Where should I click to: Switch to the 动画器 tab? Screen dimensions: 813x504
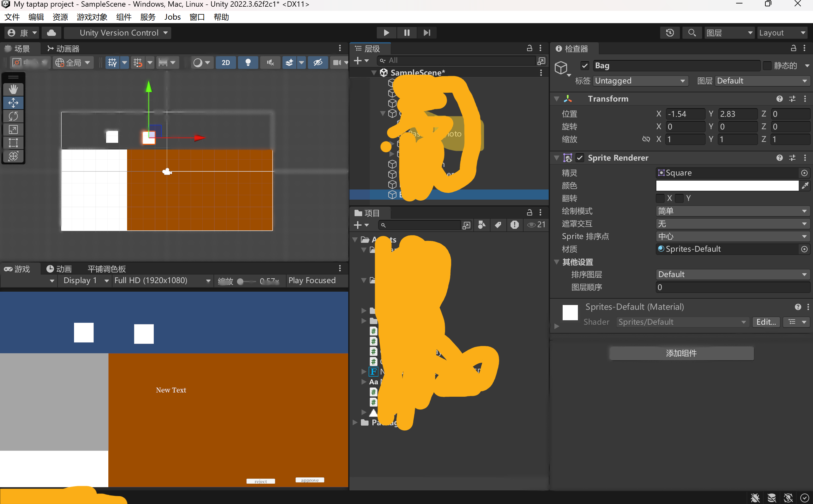point(64,49)
